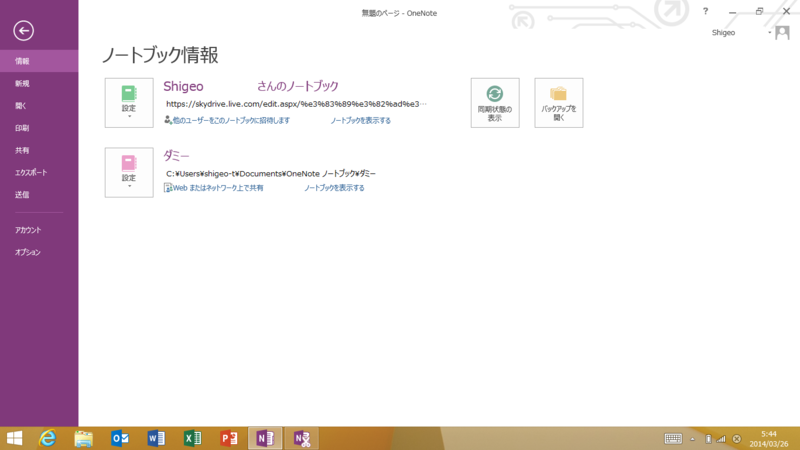
Task: Open File Explorer from taskbar
Action: click(84, 438)
